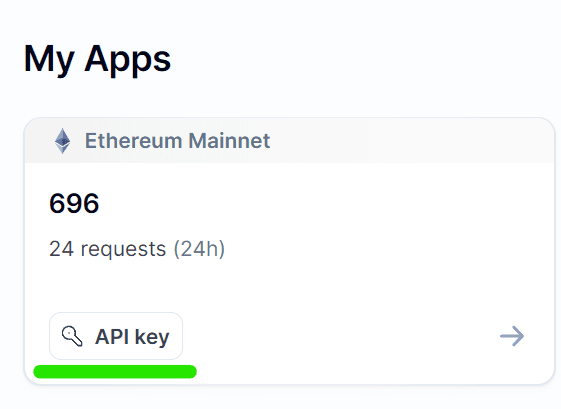The image size is (561, 409).
Task: Click the 24 requests statistic text
Action: pos(137,249)
